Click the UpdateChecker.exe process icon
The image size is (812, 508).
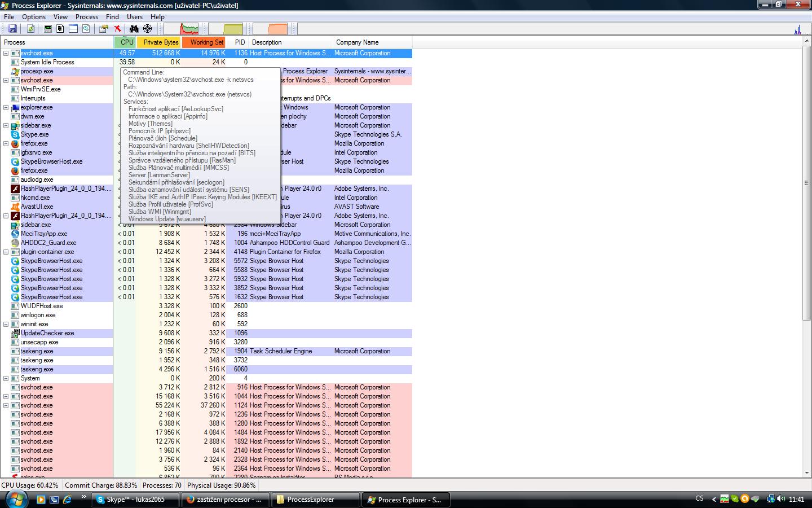(15, 333)
